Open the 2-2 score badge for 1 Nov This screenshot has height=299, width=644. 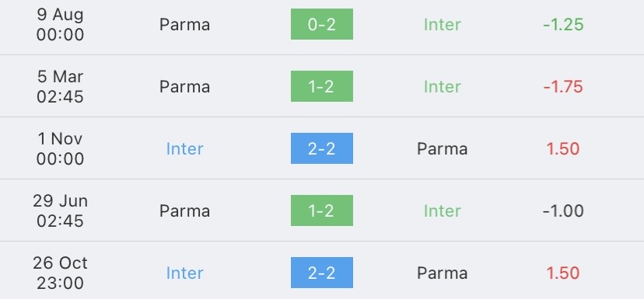tap(321, 148)
